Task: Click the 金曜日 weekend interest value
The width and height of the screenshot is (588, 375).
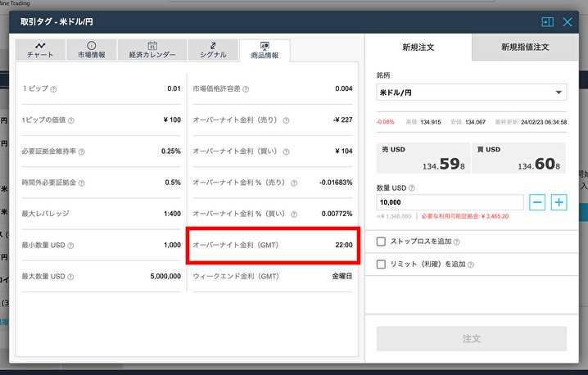Action: point(342,277)
